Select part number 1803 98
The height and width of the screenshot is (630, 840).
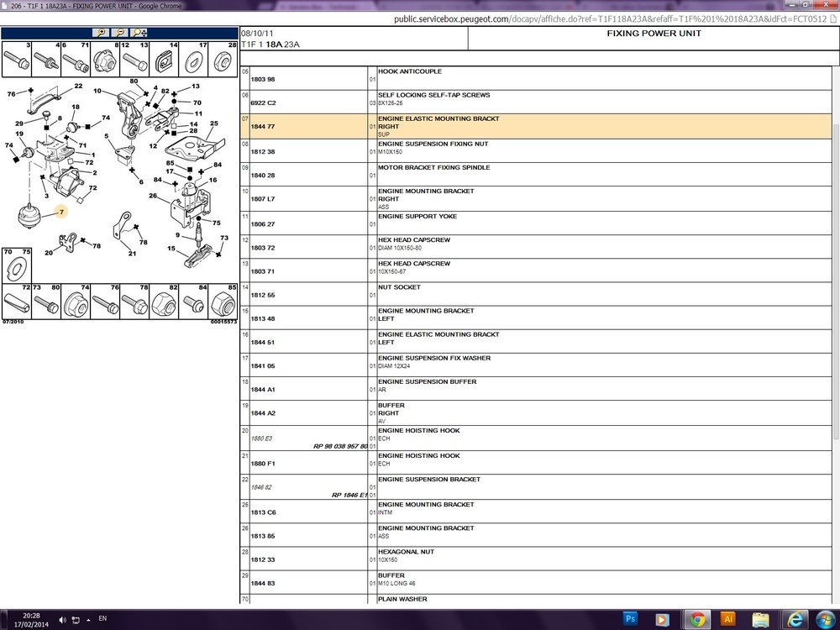click(262, 79)
